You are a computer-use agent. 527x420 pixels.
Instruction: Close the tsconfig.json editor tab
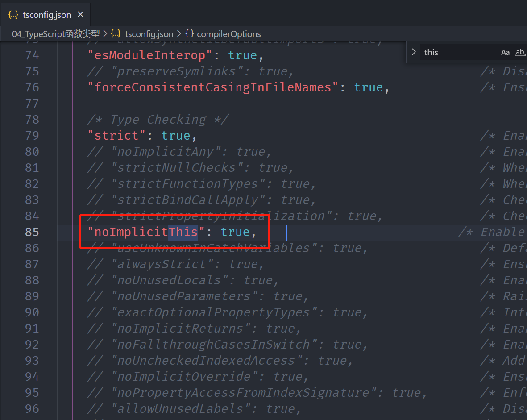80,15
